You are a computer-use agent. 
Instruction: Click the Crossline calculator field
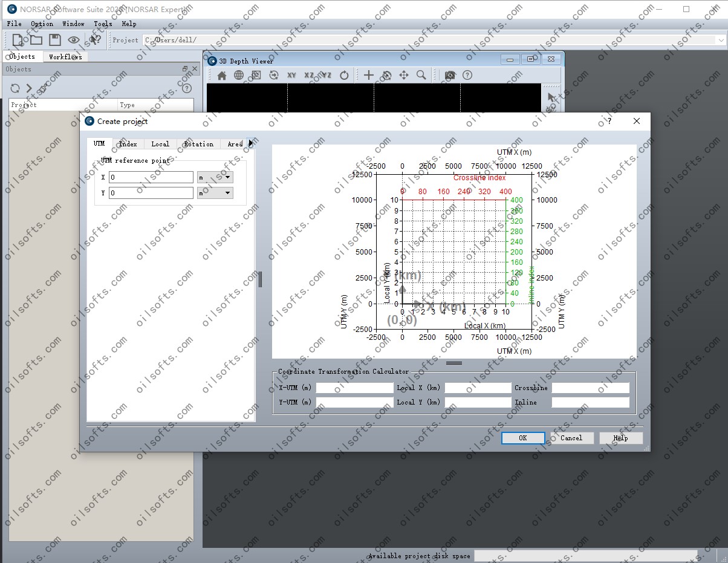click(x=590, y=388)
